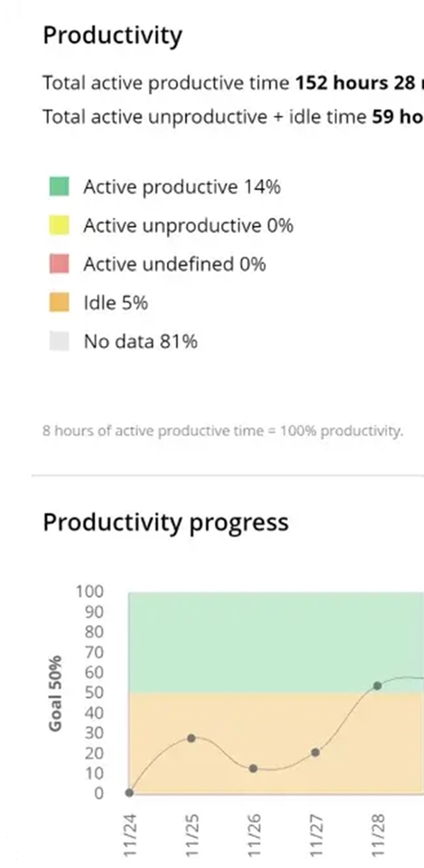
Task: Select the No data 81% label
Action: [x=141, y=341]
